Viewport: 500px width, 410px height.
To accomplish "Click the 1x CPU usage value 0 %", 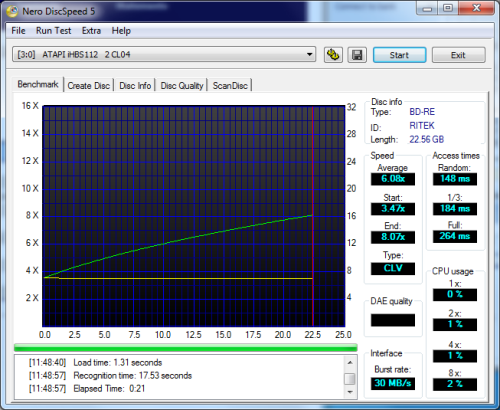I will pyautogui.click(x=455, y=294).
